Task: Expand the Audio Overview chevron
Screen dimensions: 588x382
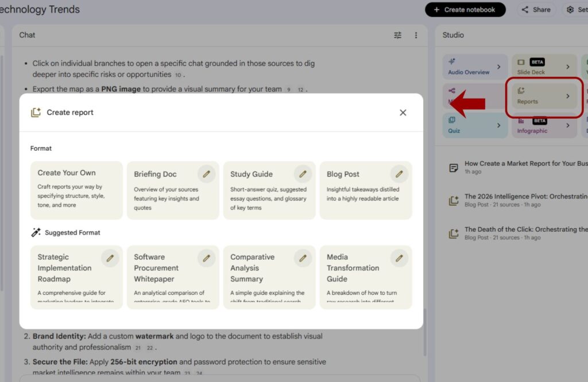Action: [x=498, y=67]
